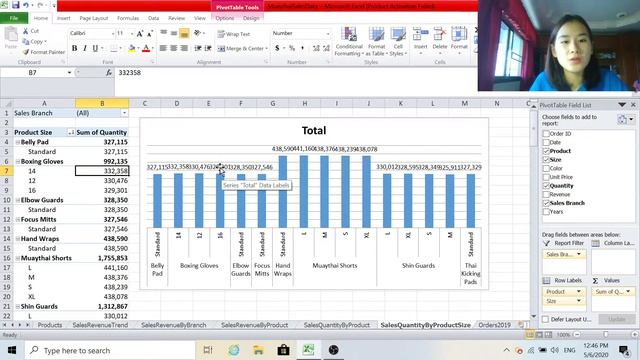Open Microsoft Store from the taskbar

pyautogui.click(x=283, y=350)
